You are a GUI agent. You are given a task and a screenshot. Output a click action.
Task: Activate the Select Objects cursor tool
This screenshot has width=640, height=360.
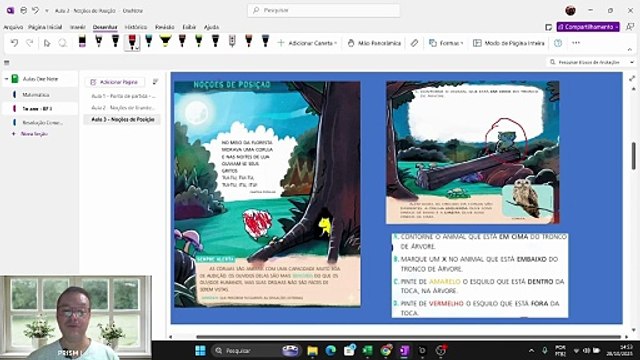coord(47,43)
